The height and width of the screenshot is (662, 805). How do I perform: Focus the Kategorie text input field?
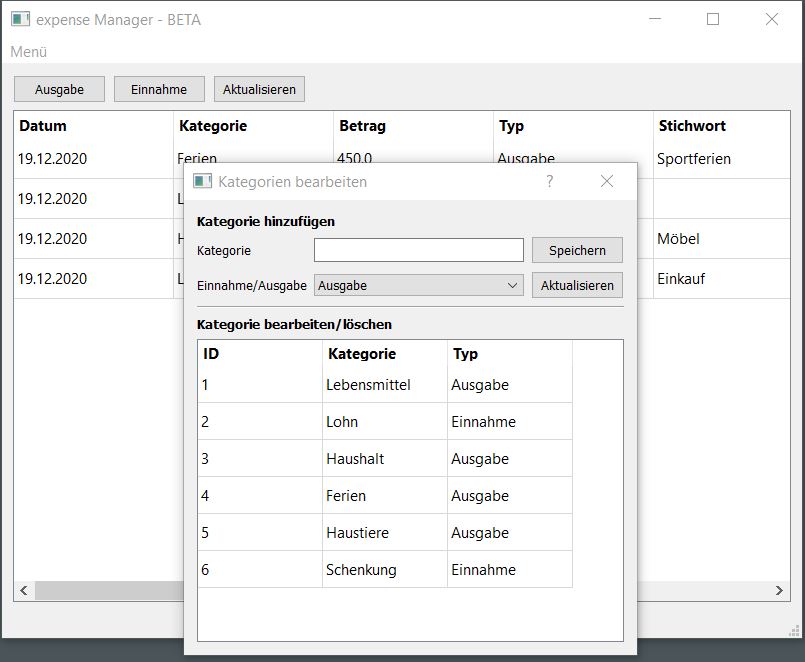(x=418, y=250)
